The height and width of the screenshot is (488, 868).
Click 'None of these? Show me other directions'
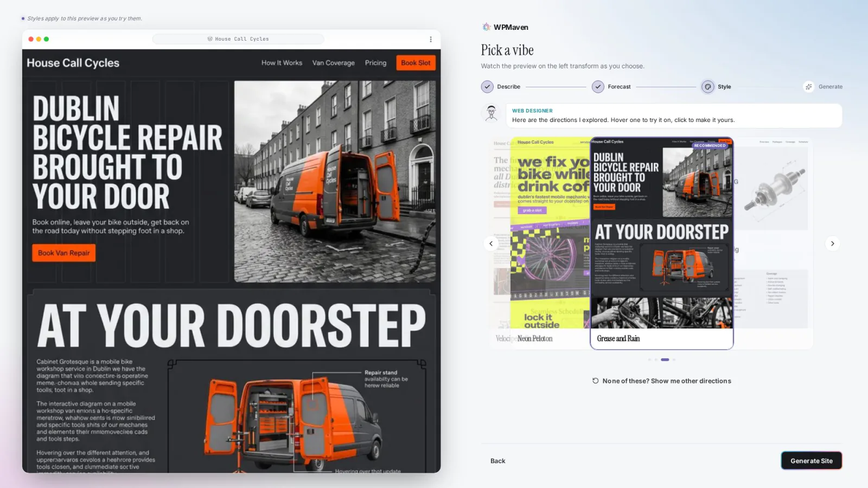661,381
